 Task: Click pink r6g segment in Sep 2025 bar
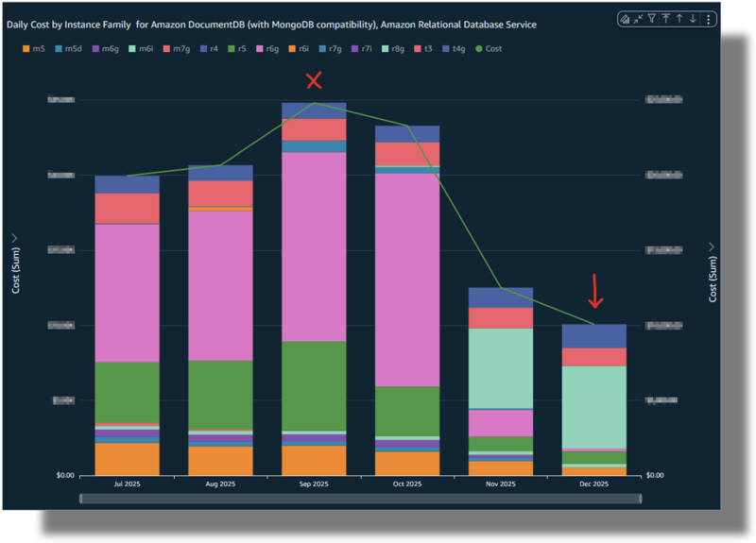pos(314,246)
